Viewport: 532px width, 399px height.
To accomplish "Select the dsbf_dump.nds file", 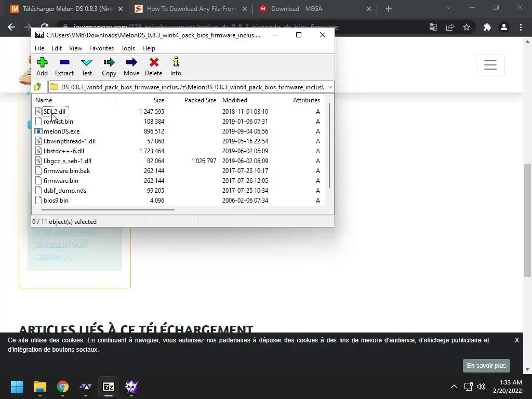I will [x=178, y=190].
